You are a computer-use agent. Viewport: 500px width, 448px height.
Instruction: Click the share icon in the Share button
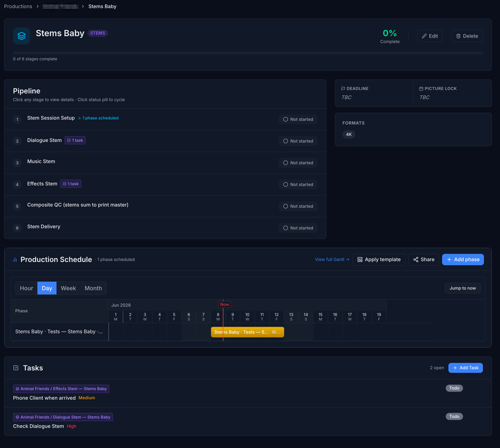[x=416, y=260]
